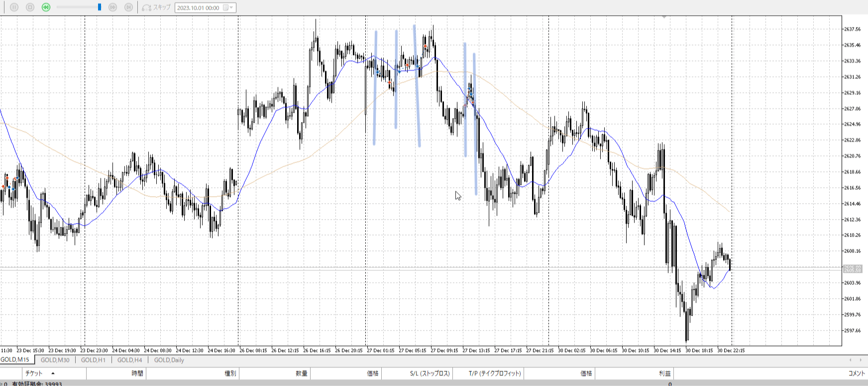Viewport: 868px width, 386px height.
Task: Click the playback speed slider handle
Action: click(100, 7)
